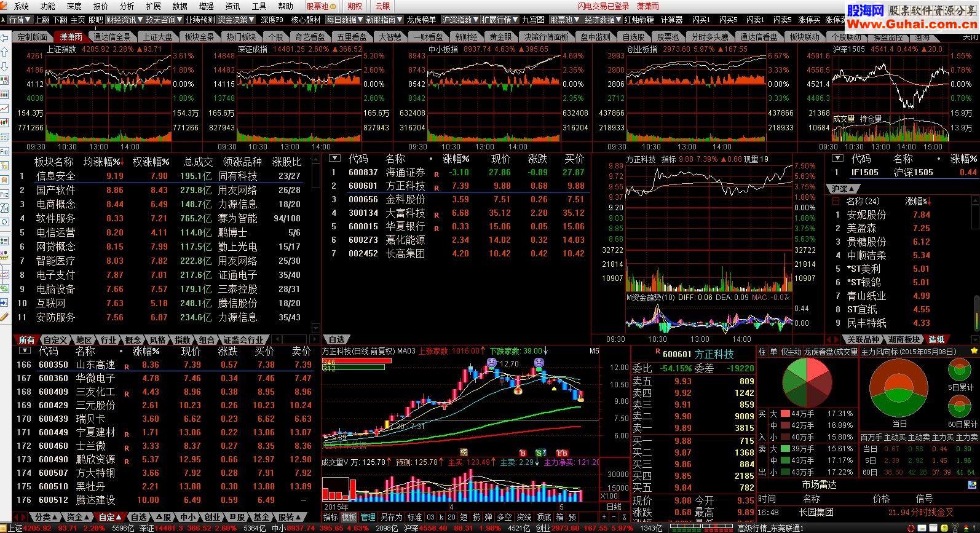
Task: Select the 概念 sector category tab
Action: coord(133,340)
